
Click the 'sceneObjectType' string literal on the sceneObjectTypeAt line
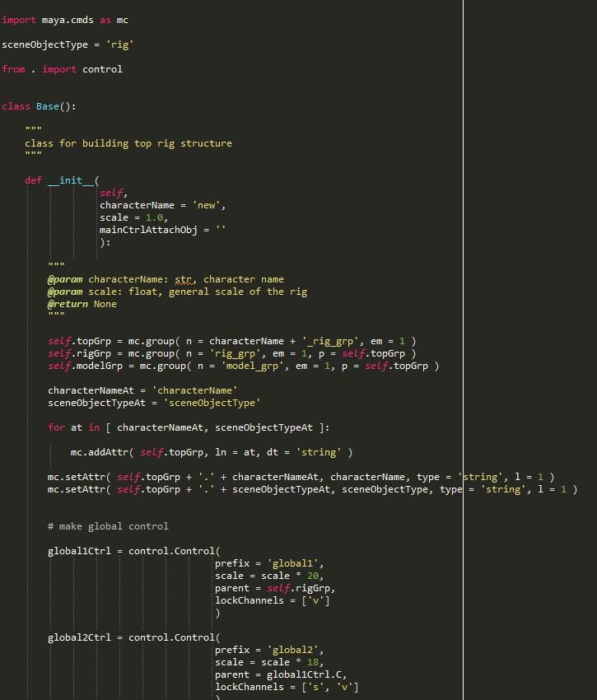click(212, 403)
